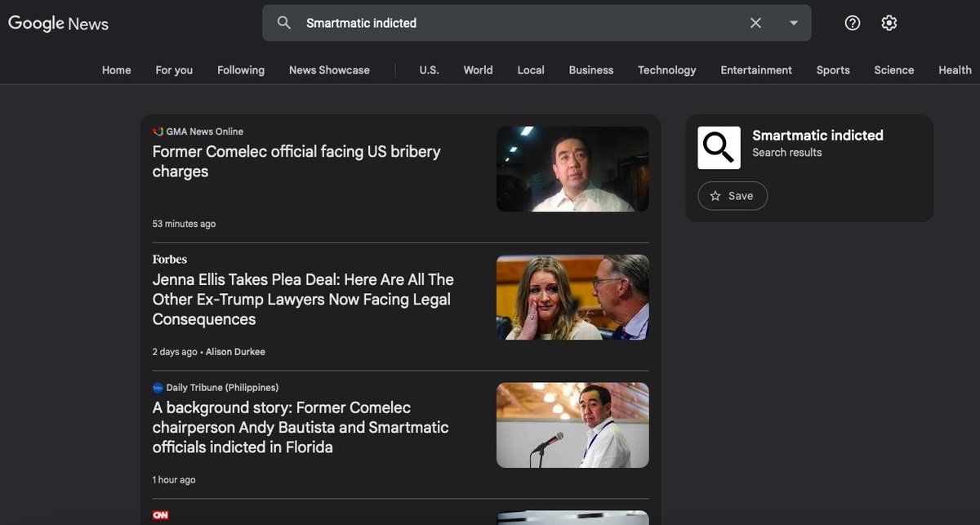Click the GMA News Online source label
This screenshot has width=980, height=525.
click(x=205, y=131)
